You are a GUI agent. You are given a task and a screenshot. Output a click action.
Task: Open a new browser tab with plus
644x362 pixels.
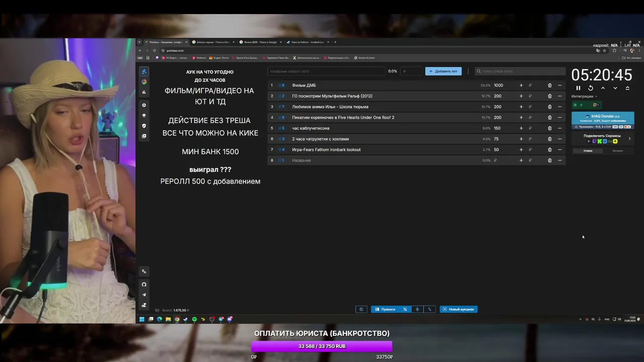coord(335,42)
